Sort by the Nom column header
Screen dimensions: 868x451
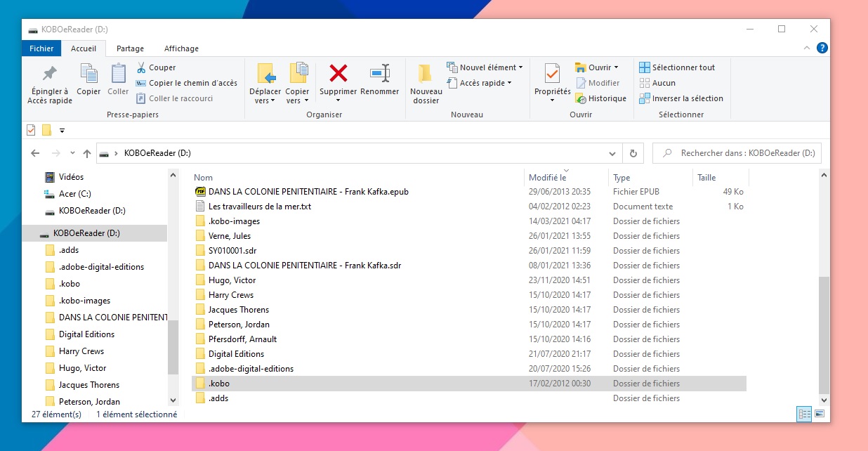pos(357,178)
